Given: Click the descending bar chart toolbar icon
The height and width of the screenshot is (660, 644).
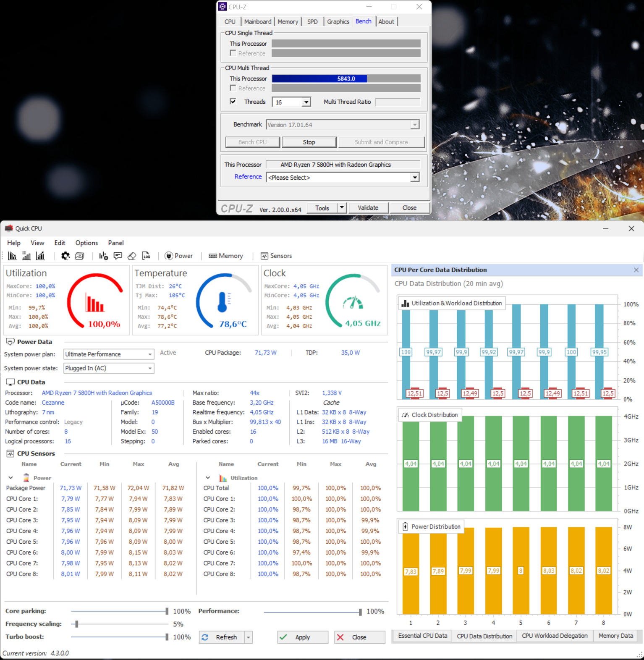Looking at the screenshot, I should point(12,256).
